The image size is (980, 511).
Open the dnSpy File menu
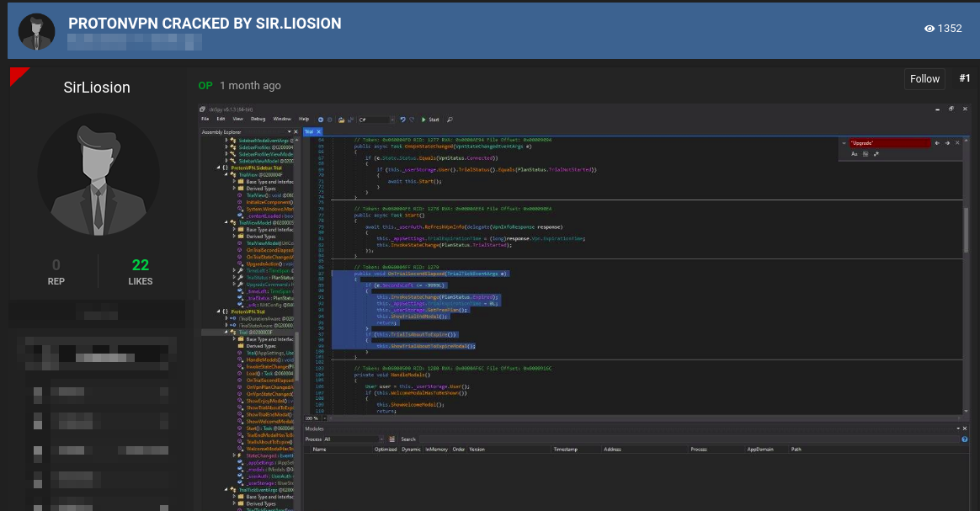point(205,120)
